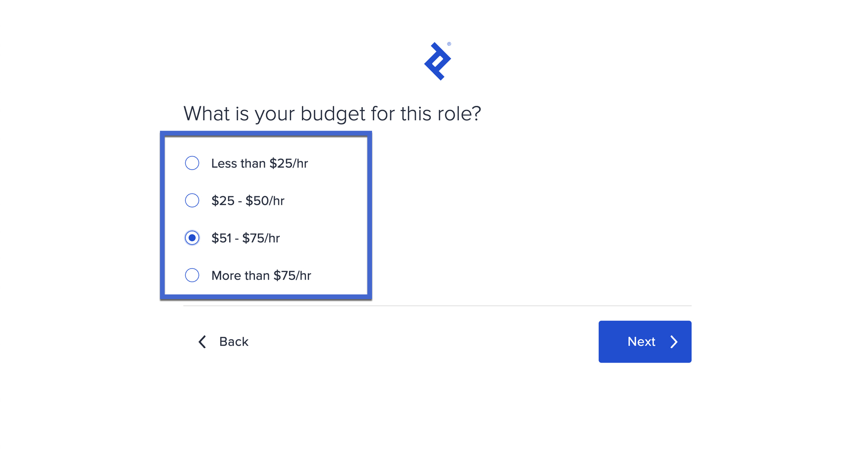
Task: Click the blue highlight border around options
Action: coord(266,134)
